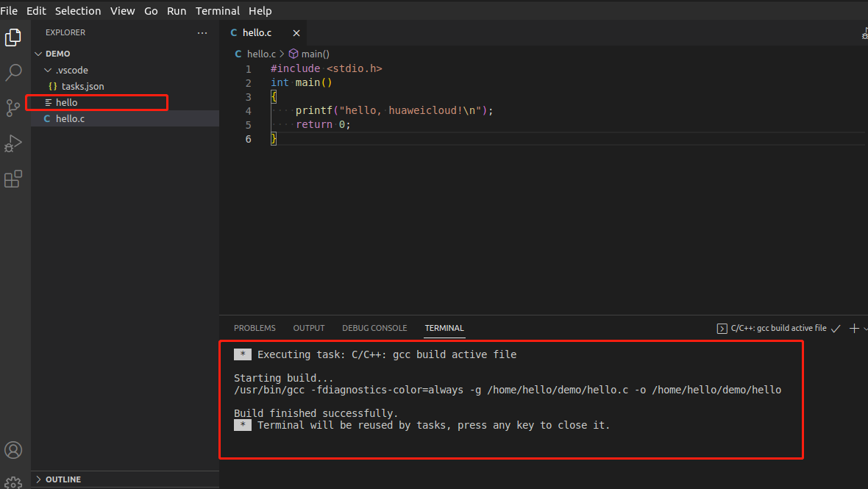This screenshot has width=868, height=489.
Task: Switch to the OUTPUT panel tab
Action: [x=309, y=328]
